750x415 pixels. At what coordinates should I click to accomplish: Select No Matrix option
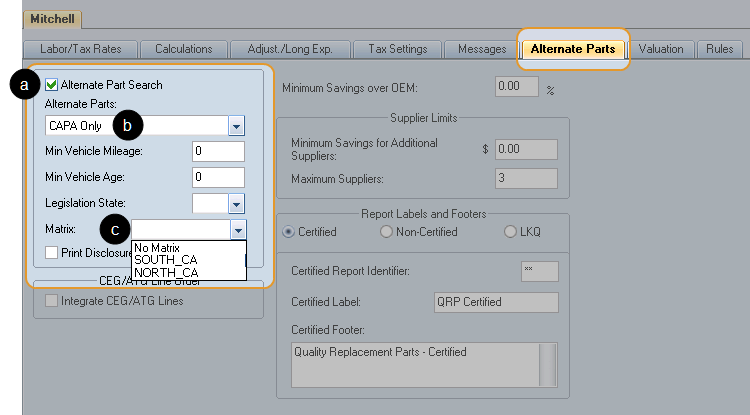point(156,248)
